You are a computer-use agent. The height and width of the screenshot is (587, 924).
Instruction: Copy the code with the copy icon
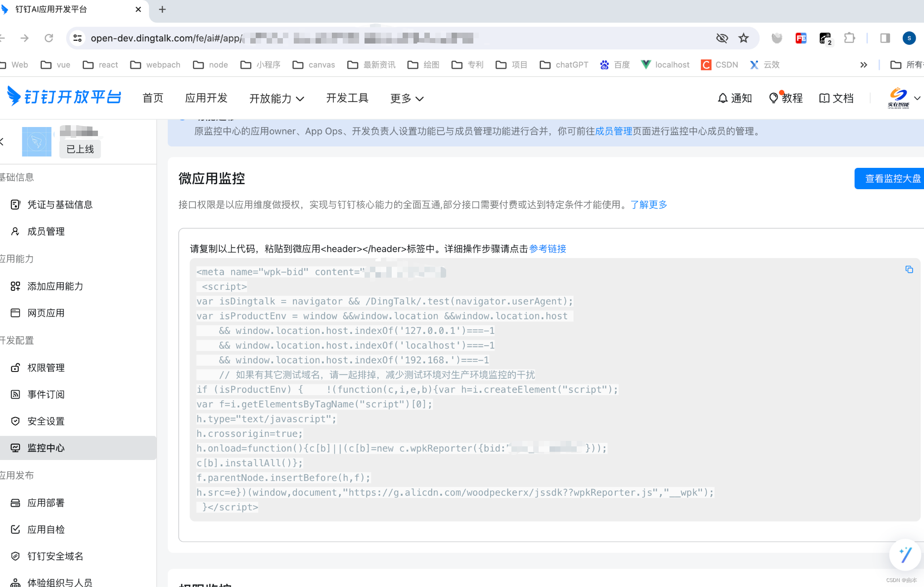909,269
